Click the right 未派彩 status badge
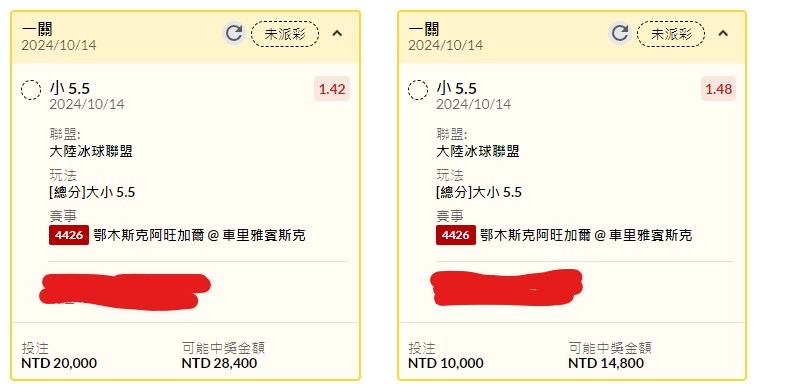Viewport: 786px width, 391px height. click(x=671, y=34)
